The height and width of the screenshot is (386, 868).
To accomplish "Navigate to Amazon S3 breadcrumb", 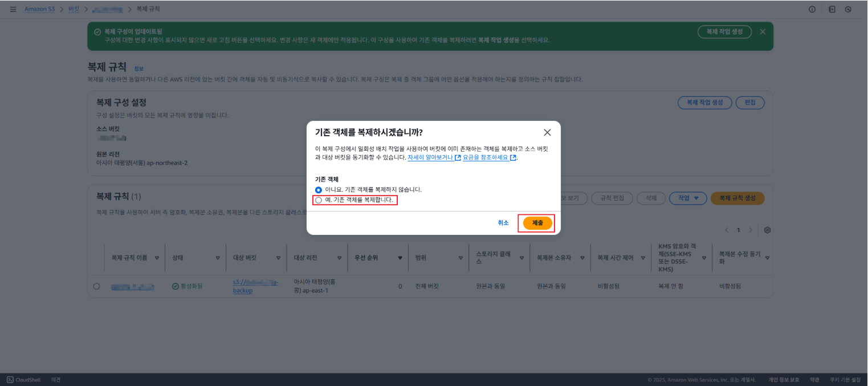I will pyautogui.click(x=39, y=10).
